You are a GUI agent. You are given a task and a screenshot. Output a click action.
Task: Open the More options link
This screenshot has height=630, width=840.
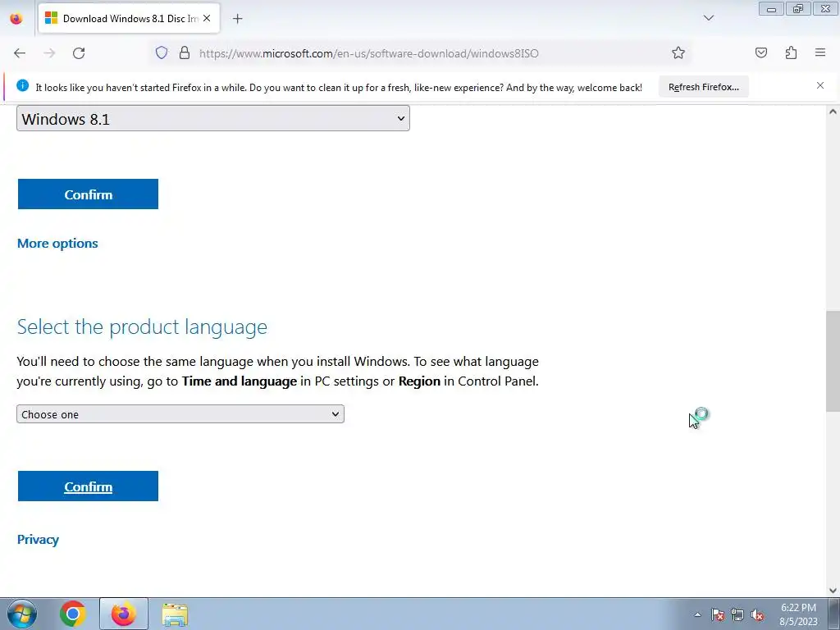point(57,243)
